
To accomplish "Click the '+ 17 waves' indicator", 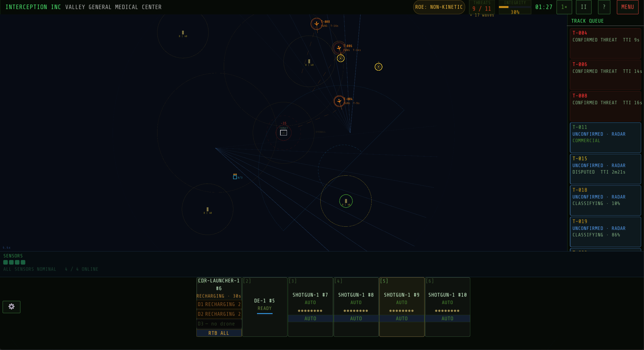I will click(x=482, y=15).
